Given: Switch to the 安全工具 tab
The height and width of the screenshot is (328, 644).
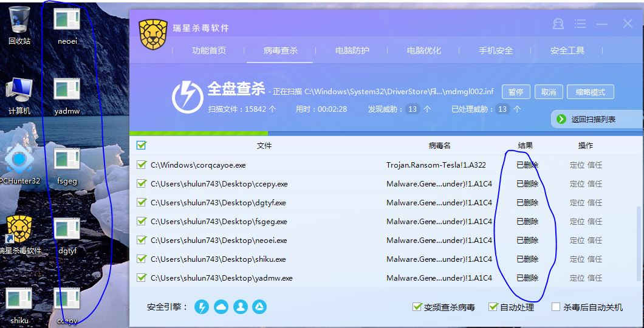Looking at the screenshot, I should tap(567, 51).
